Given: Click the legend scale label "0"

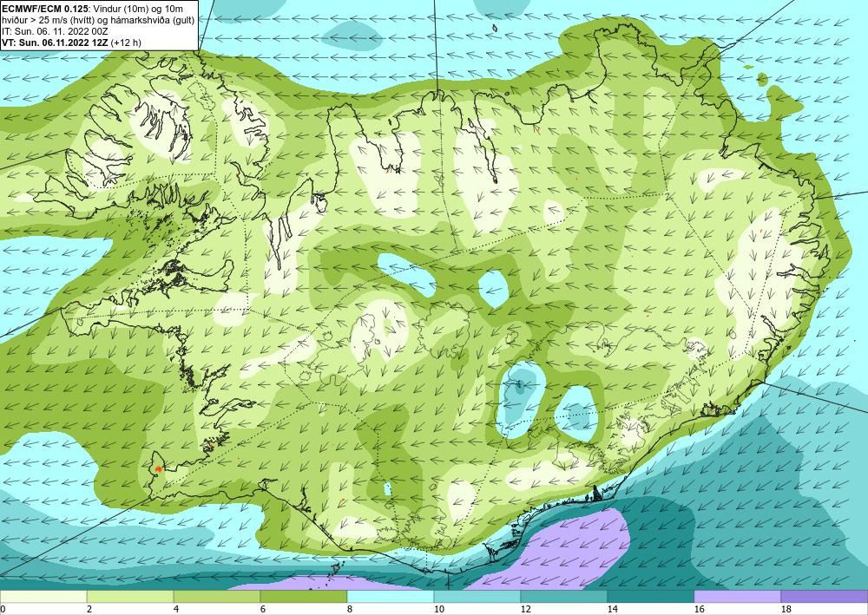Looking at the screenshot, I should point(3,610).
